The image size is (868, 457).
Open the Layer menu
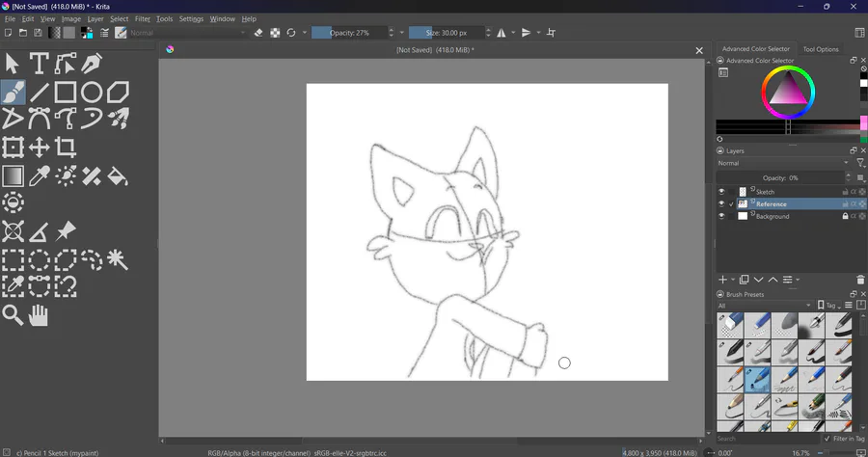pos(95,19)
